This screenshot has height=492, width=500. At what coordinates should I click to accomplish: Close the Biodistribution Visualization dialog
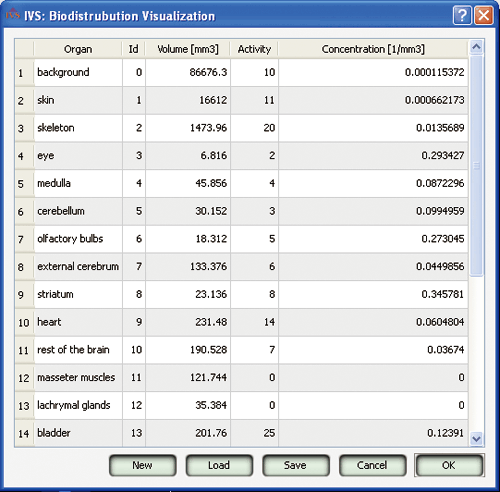pos(484,15)
